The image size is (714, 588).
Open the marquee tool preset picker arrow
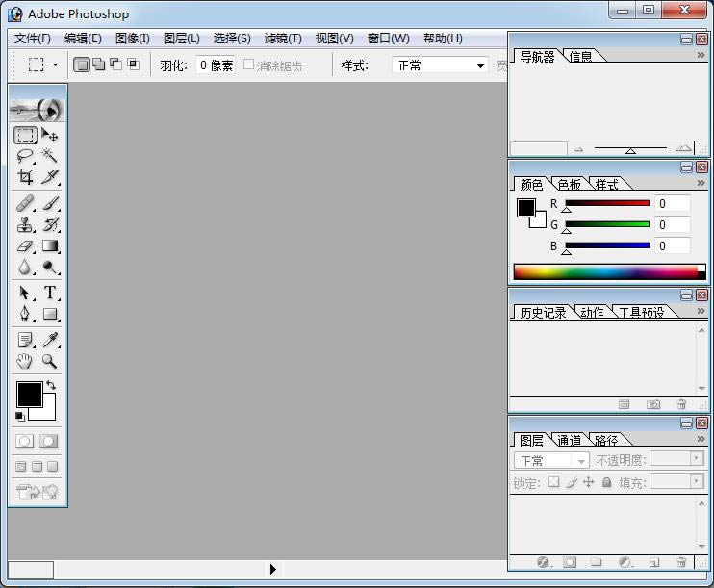click(x=55, y=65)
